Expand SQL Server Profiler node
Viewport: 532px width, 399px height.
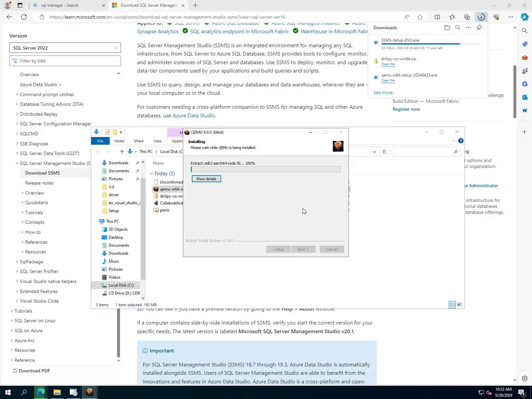17,271
